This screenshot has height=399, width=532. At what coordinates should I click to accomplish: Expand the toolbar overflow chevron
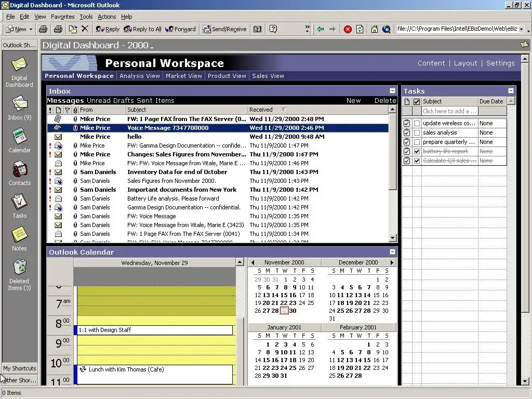[x=308, y=29]
